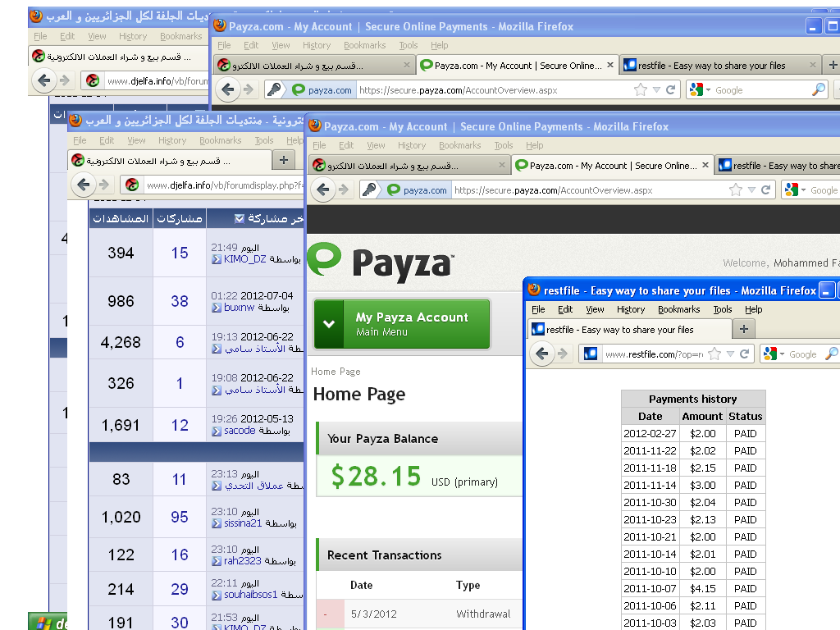The image size is (840, 630).
Task: Go back in the djelfa forumdisplay.php window
Action: tap(84, 185)
